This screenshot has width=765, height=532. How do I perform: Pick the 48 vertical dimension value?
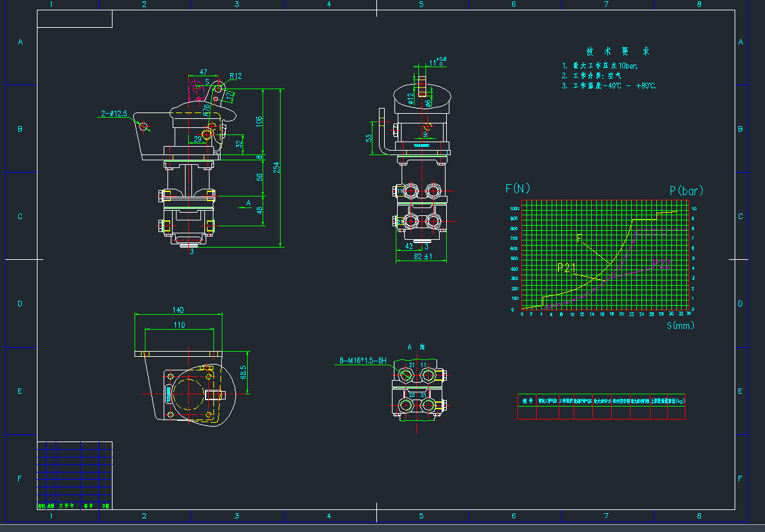(x=259, y=210)
